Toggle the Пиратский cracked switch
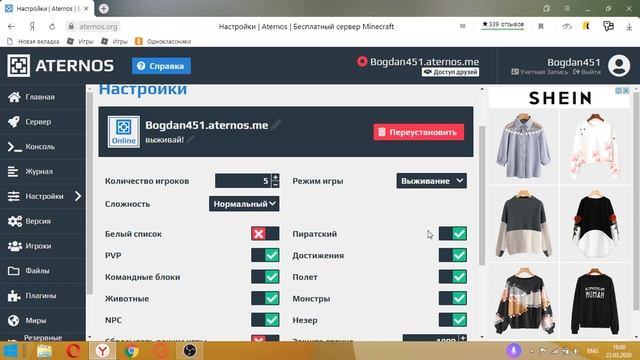The image size is (640, 360). [x=453, y=233]
